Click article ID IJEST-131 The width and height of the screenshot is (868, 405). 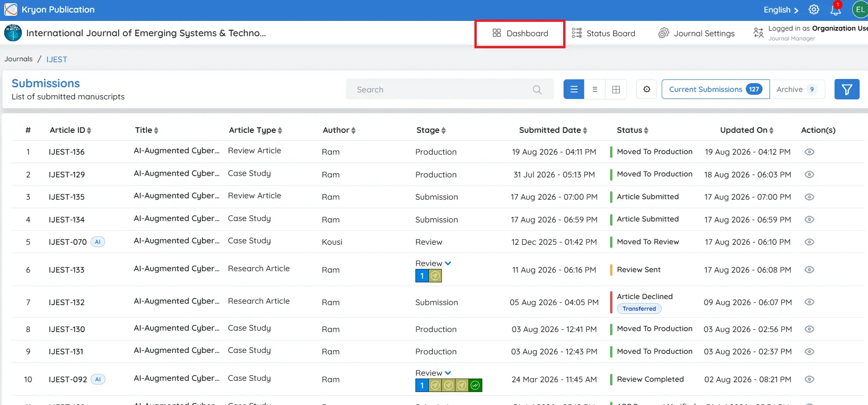(66, 352)
